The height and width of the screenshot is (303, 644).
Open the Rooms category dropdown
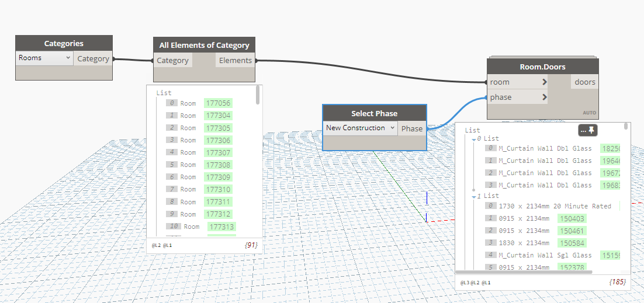tap(44, 58)
